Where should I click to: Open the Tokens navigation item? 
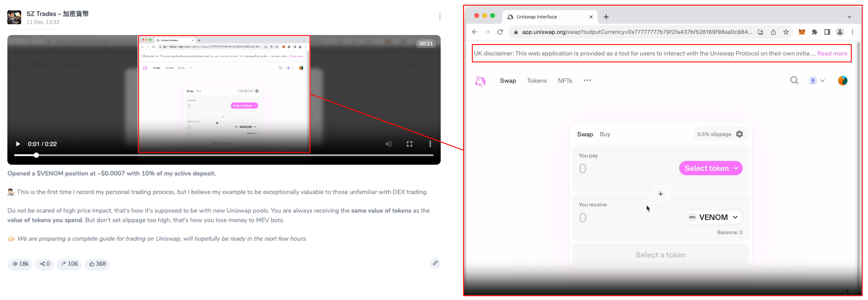coord(537,81)
